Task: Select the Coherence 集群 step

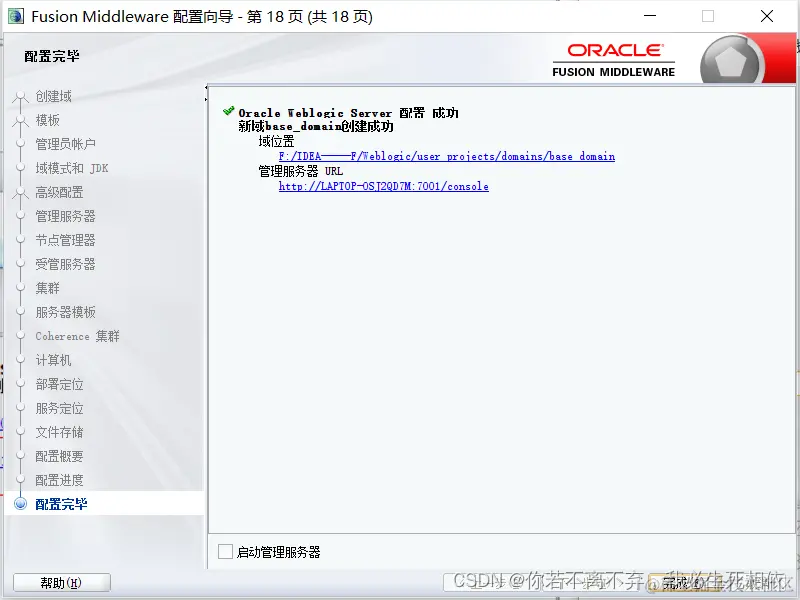Action: tap(77, 336)
